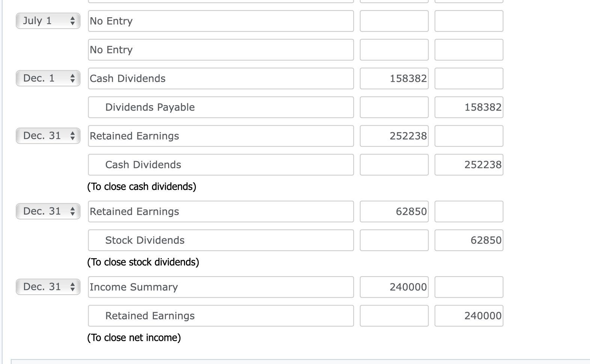This screenshot has height=364, width=590.
Task: Open the second Dec. 31 date dropdown
Action: 48,211
